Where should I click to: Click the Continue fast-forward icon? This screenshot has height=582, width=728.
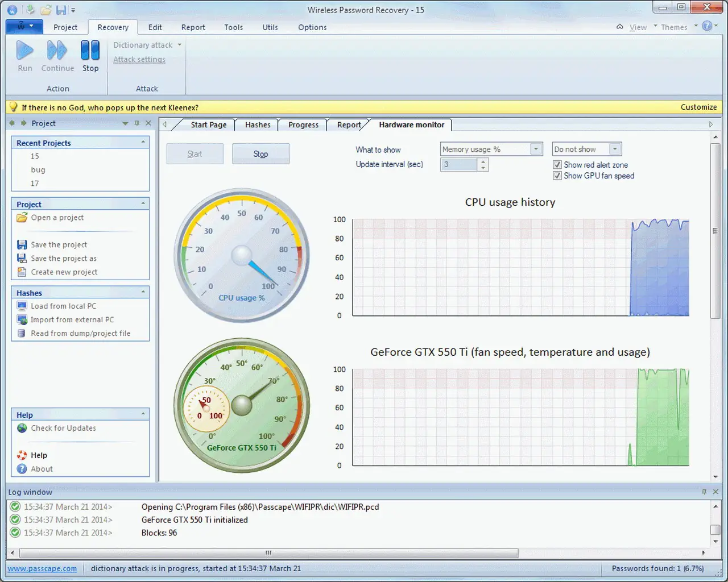(57, 51)
